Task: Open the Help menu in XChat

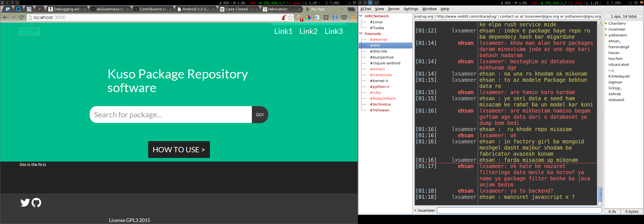Action: 445,9
